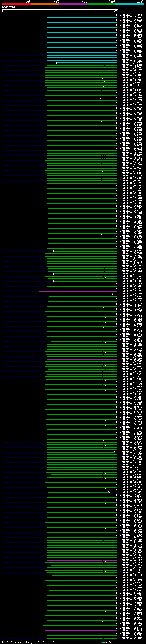Image resolution: width=146 pixels, height=644 pixels.
Task: Open hit UniRef100_Q2ACE2
Action: (x=131, y=63)
